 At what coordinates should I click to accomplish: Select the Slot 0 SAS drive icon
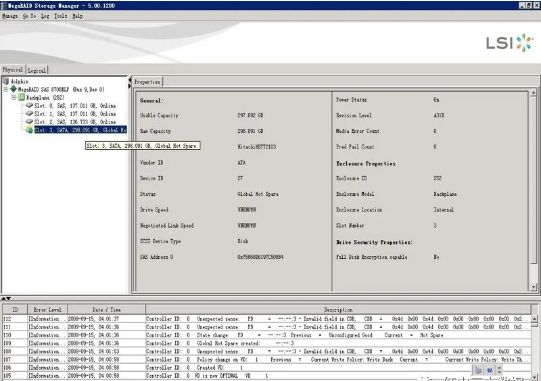(29, 105)
